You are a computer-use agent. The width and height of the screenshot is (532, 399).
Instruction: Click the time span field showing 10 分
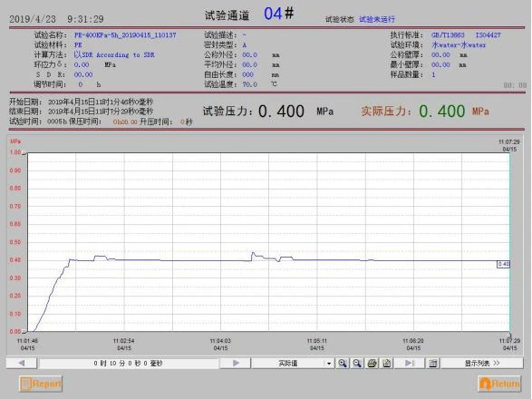[x=129, y=364]
